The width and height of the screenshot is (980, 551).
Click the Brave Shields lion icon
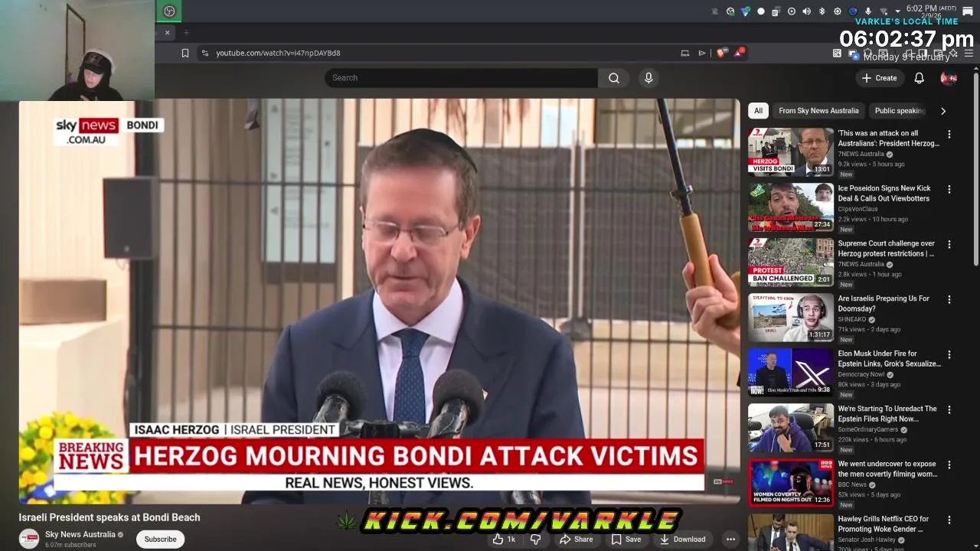click(x=721, y=53)
